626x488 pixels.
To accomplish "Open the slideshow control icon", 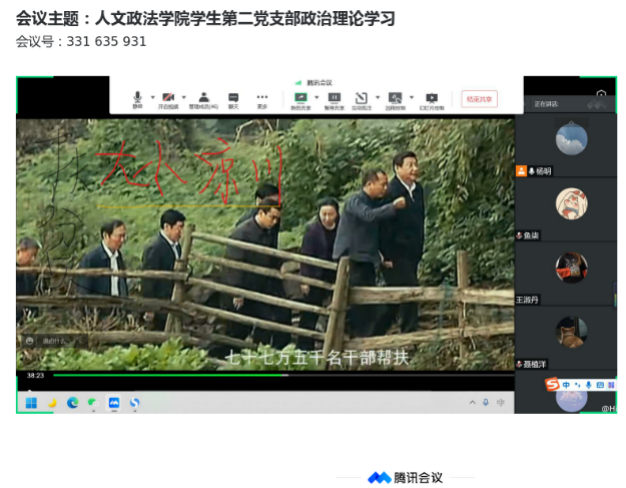I will (x=432, y=100).
